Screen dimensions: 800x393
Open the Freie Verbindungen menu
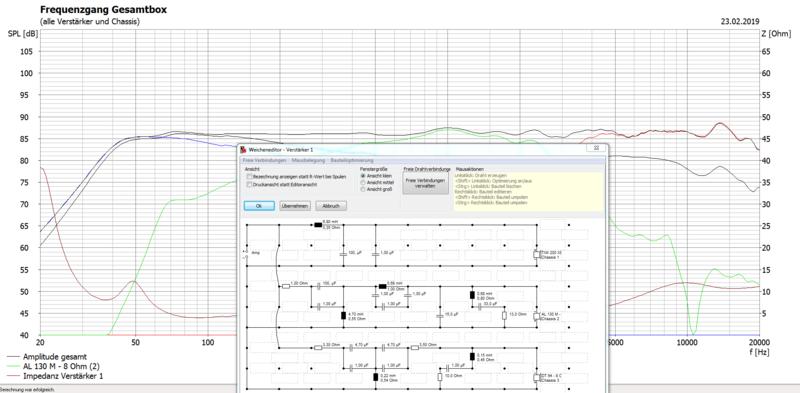pos(264,160)
